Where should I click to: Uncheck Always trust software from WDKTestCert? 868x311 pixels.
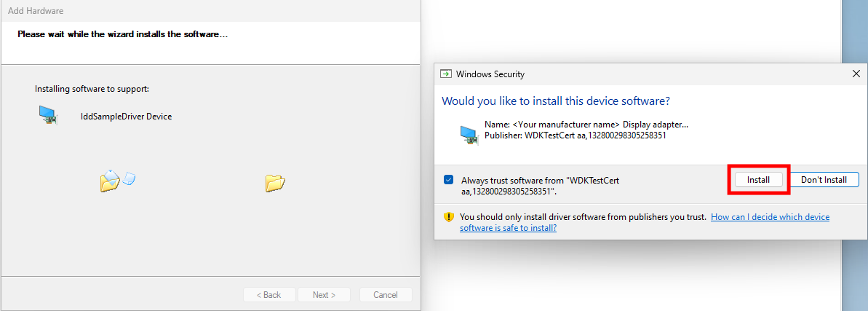(448, 180)
